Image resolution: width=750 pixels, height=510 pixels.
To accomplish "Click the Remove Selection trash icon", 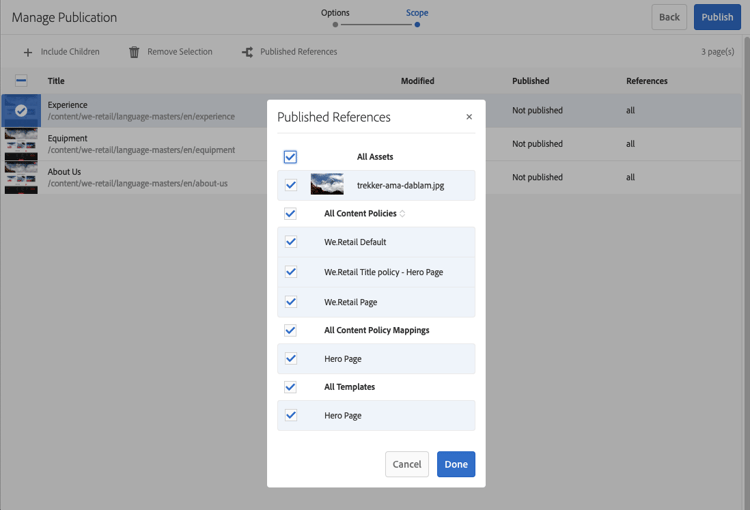I will [x=134, y=52].
